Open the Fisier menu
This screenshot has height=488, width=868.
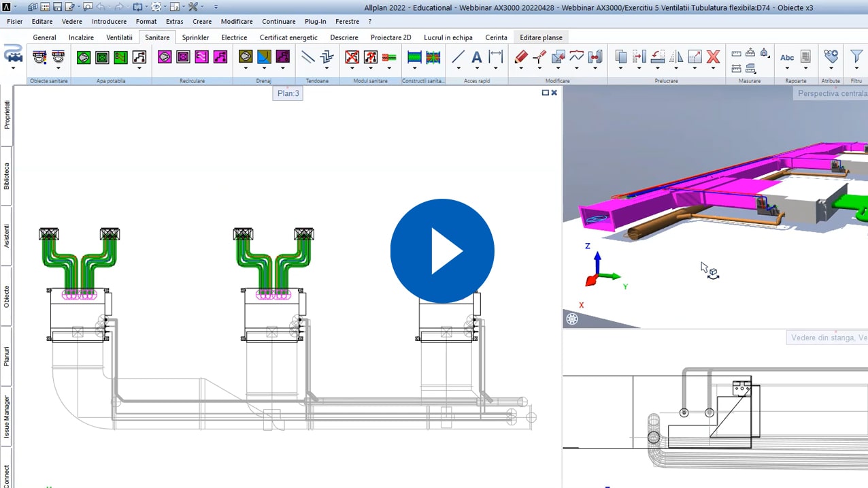tap(14, 21)
